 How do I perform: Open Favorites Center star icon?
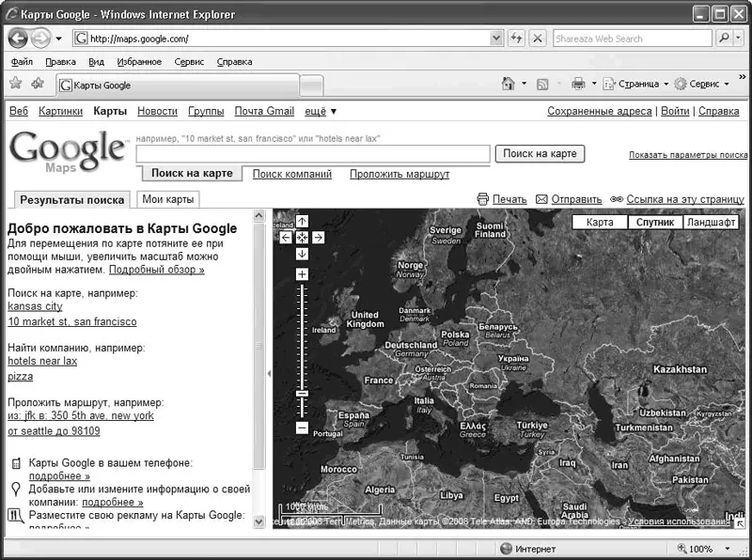click(16, 84)
